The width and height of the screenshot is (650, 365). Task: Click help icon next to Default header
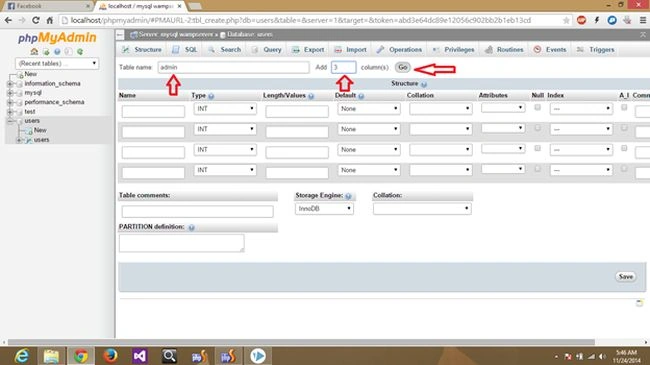[x=361, y=96]
